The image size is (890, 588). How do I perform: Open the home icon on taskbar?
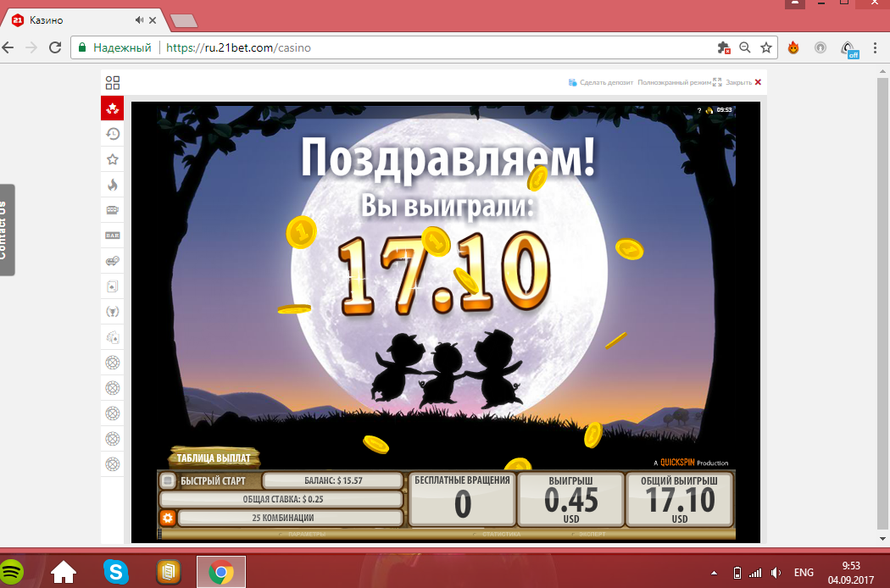(x=64, y=572)
